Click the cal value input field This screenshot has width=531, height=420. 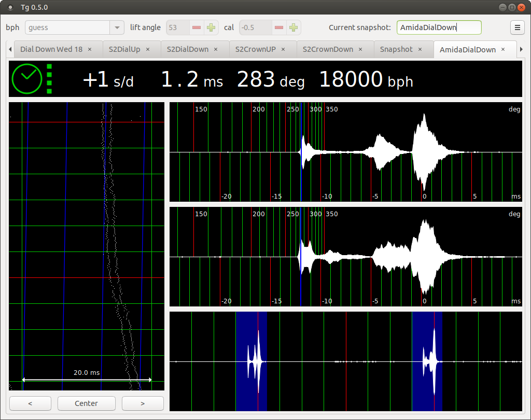(256, 27)
